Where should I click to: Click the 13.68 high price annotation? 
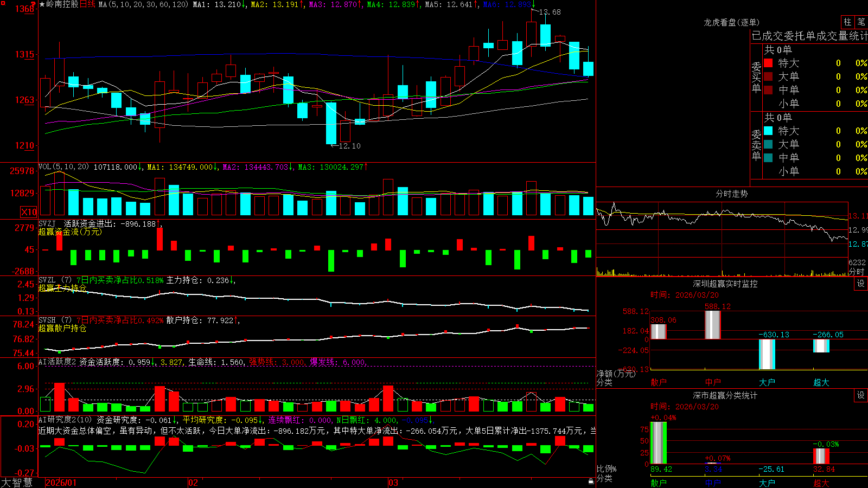550,12
